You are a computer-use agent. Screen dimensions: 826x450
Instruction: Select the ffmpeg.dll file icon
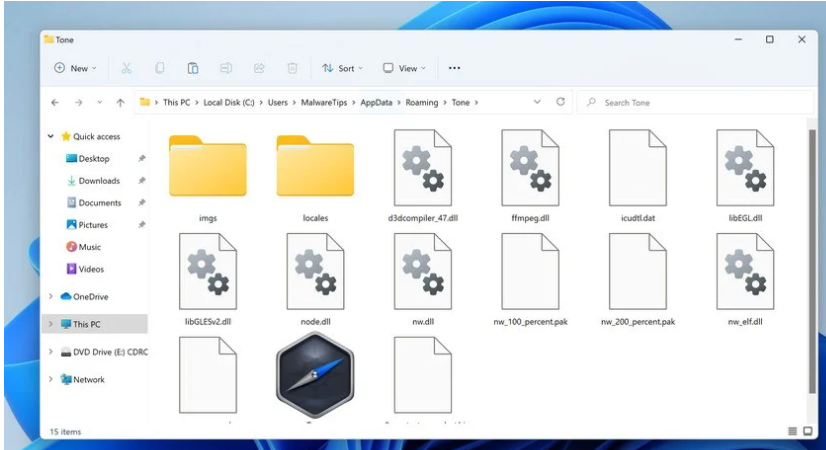[529, 168]
